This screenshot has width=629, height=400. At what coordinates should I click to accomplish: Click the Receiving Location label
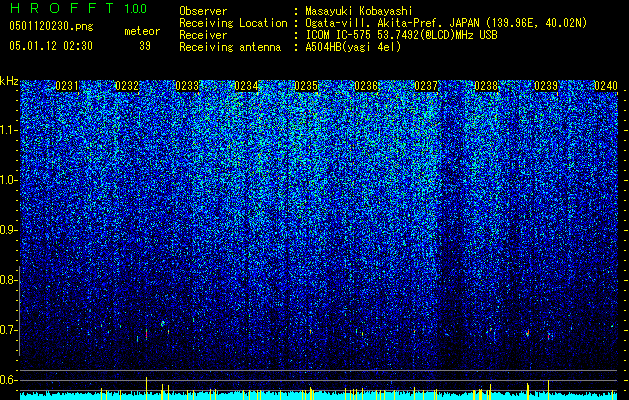click(x=233, y=23)
